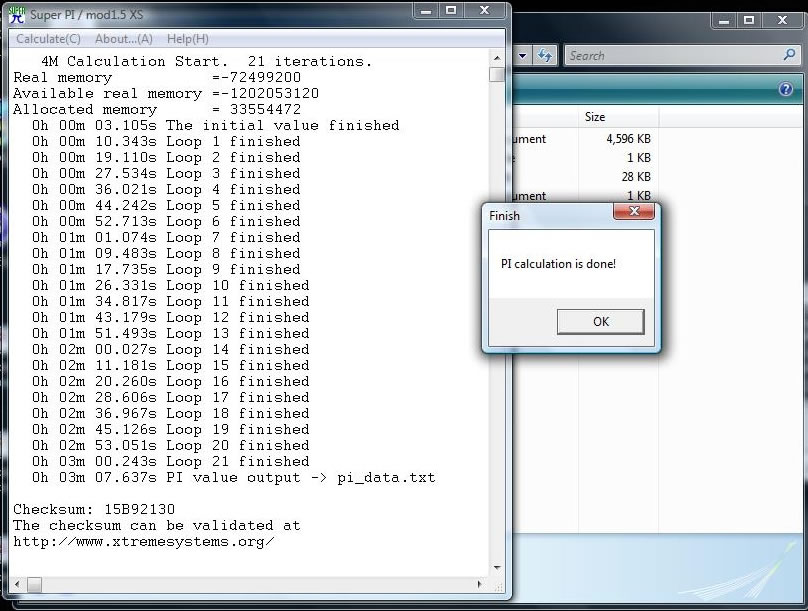808x611 pixels.
Task: Click the vertical scrollbar thumb in Super PI
Action: [497, 75]
